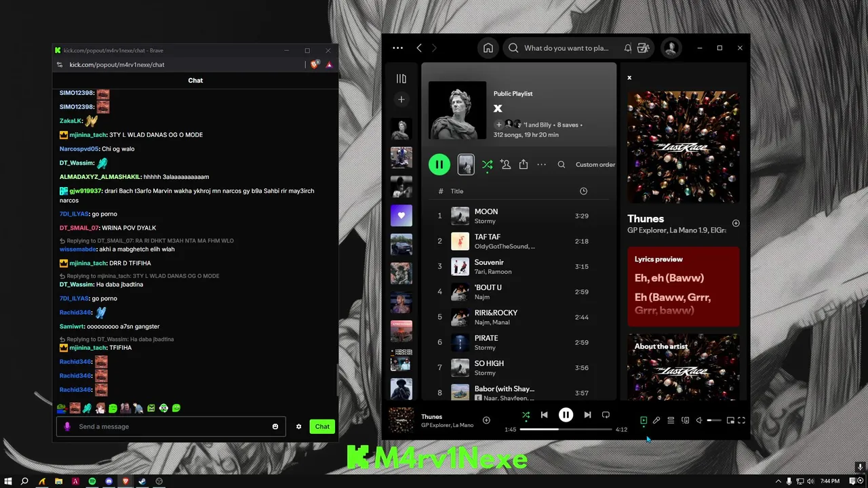Seek on the song progress bar

[566, 429]
